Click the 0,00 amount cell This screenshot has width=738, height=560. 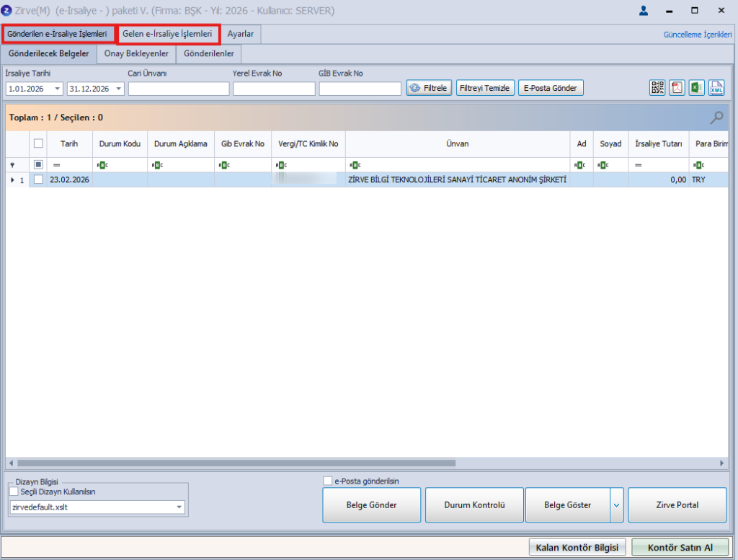tap(659, 179)
